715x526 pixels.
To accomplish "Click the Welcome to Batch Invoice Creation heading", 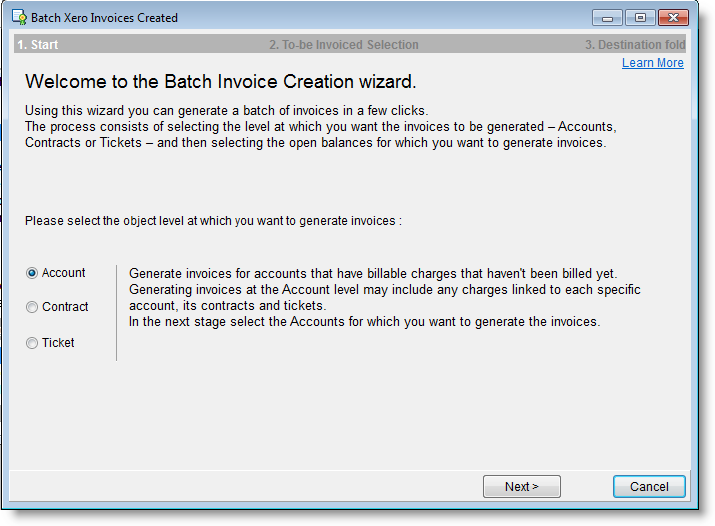I will [220, 82].
